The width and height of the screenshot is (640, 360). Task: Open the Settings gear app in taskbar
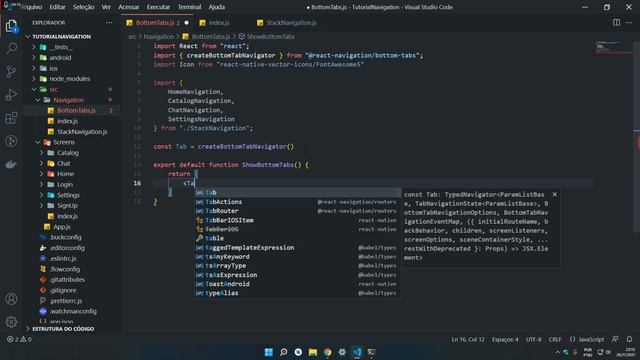click(342, 352)
